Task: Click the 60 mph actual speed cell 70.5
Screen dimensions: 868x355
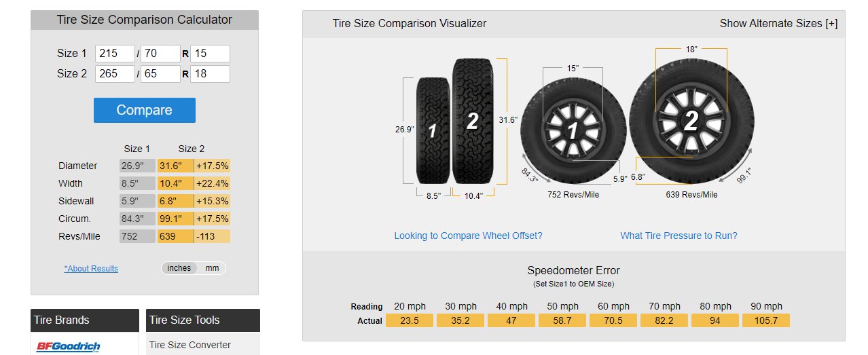Action: [613, 320]
